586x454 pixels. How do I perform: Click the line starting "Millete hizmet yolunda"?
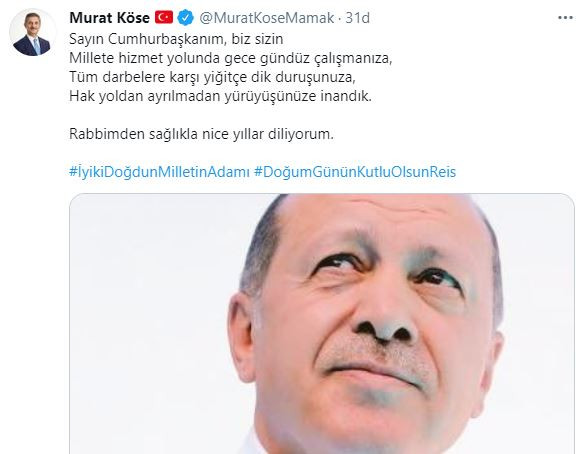[231, 58]
